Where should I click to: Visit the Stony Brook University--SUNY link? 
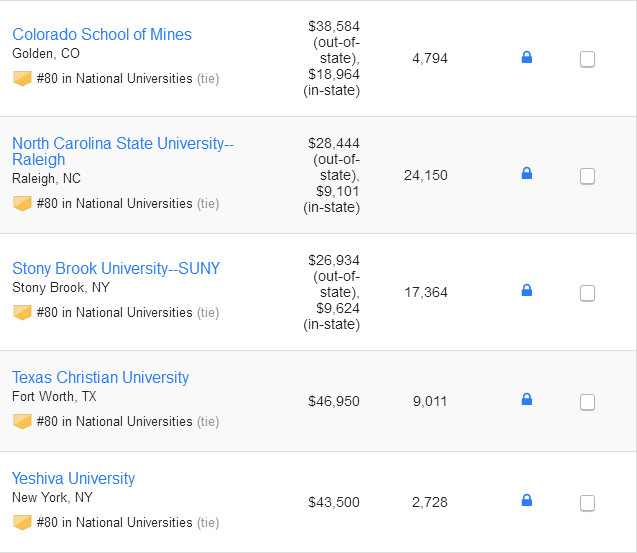[x=116, y=268]
